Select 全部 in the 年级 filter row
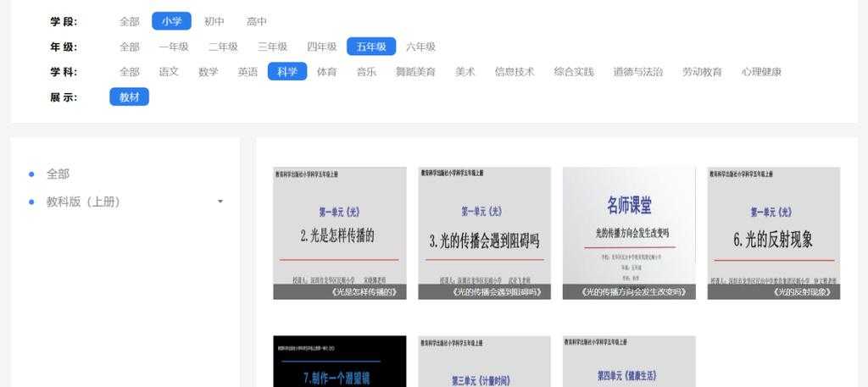The width and height of the screenshot is (868, 387). tap(130, 47)
